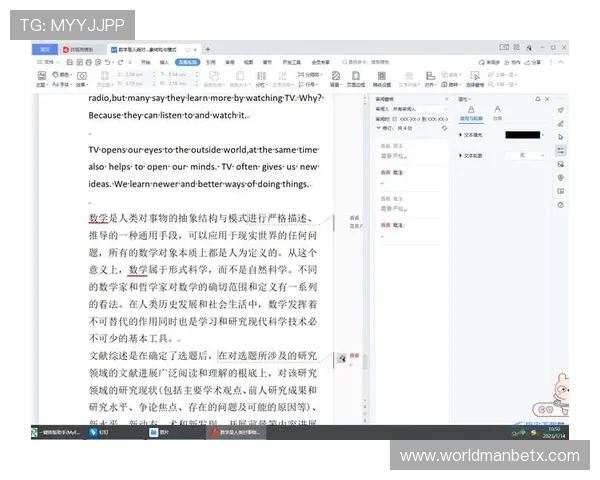
Task: Click the Rotate (旋转) icon
Action: [x=451, y=84]
